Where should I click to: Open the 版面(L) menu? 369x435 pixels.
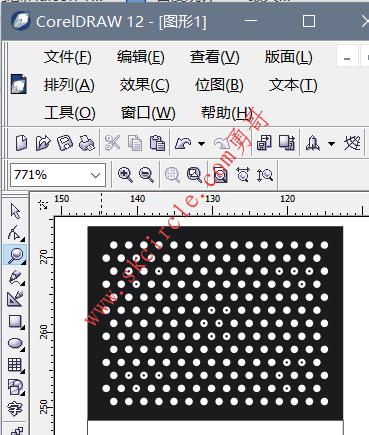point(288,57)
